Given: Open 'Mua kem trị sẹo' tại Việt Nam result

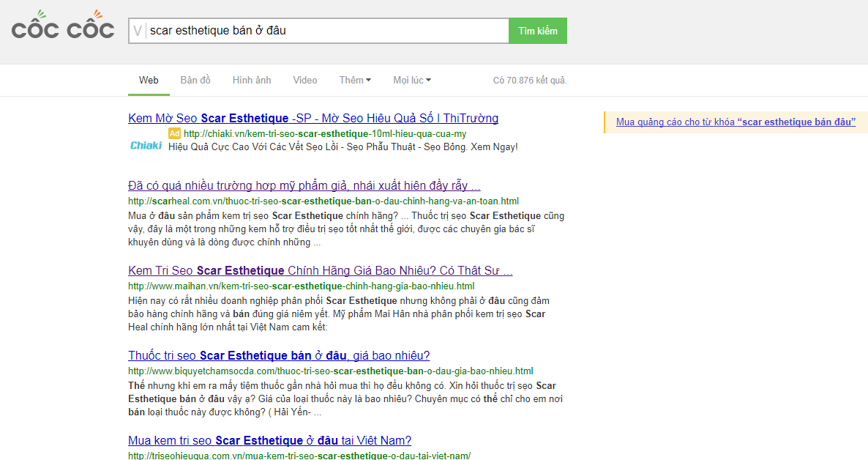Looking at the screenshot, I should (269, 441).
